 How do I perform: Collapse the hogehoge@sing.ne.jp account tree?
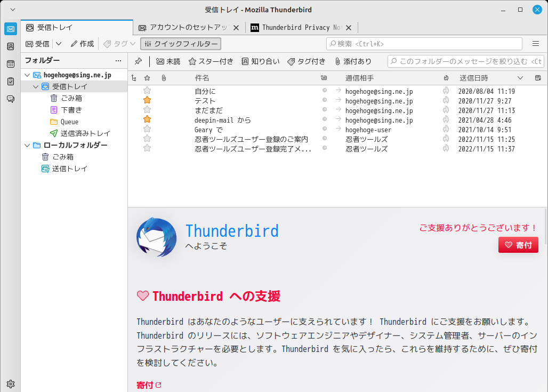[27, 75]
